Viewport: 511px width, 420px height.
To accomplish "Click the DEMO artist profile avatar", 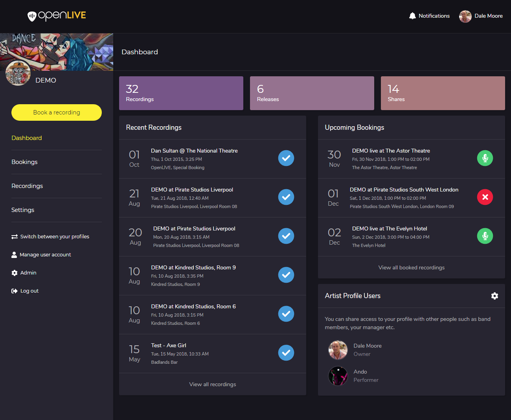I will coord(18,73).
